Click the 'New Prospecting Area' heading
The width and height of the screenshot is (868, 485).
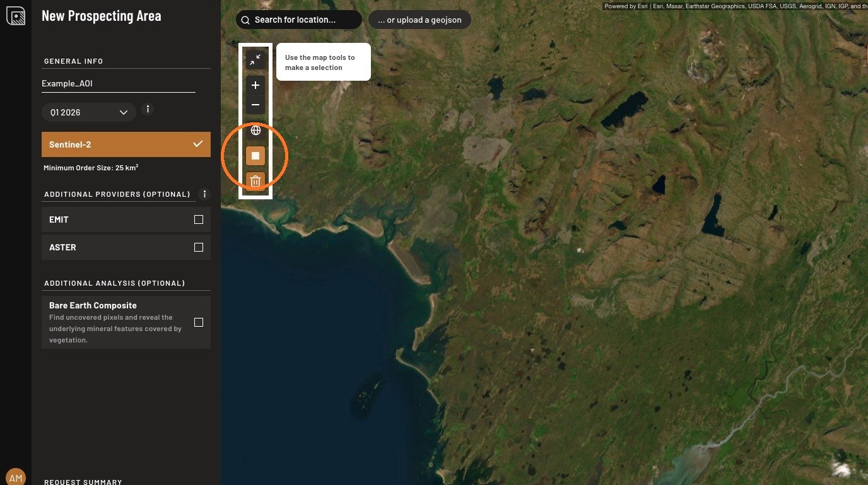(101, 16)
